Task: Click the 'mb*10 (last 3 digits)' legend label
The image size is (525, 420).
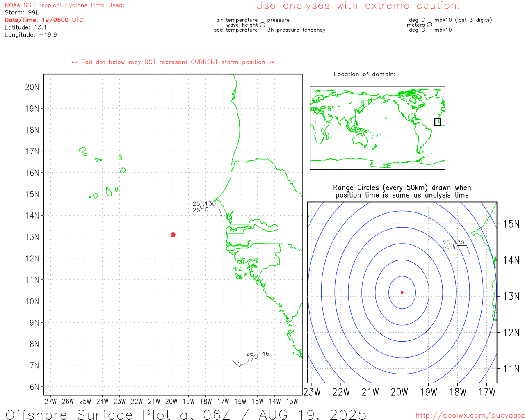Action: click(463, 20)
